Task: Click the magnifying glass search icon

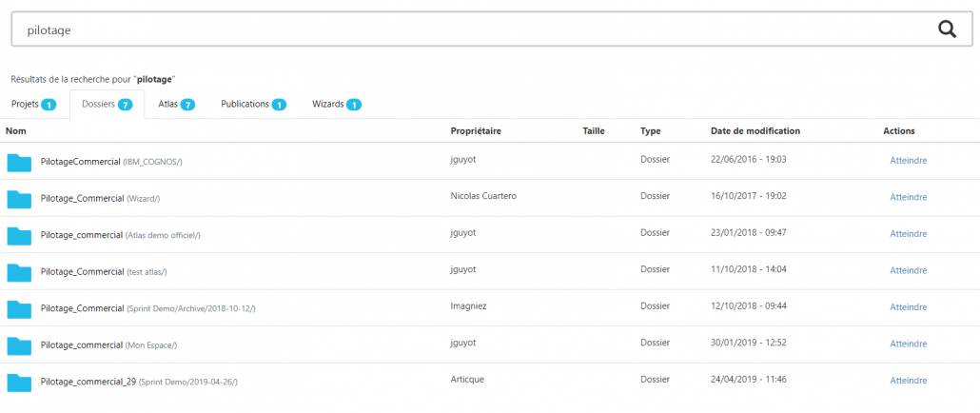Action: 948,29
